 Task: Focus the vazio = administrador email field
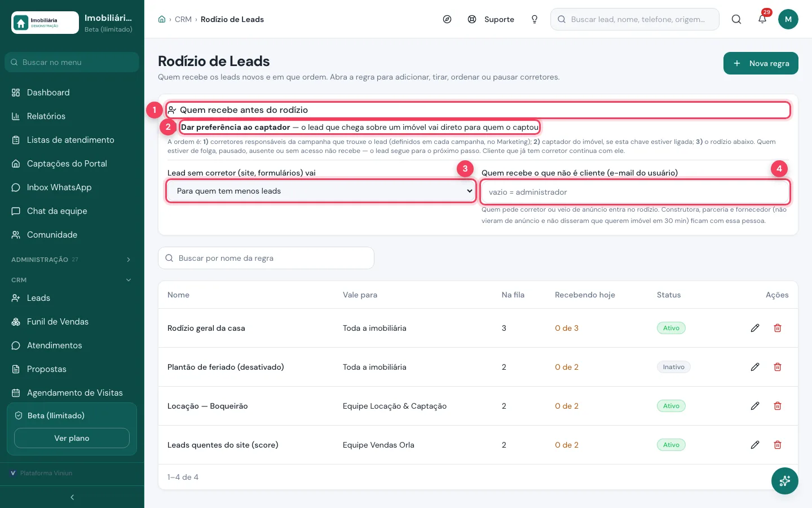tap(635, 192)
